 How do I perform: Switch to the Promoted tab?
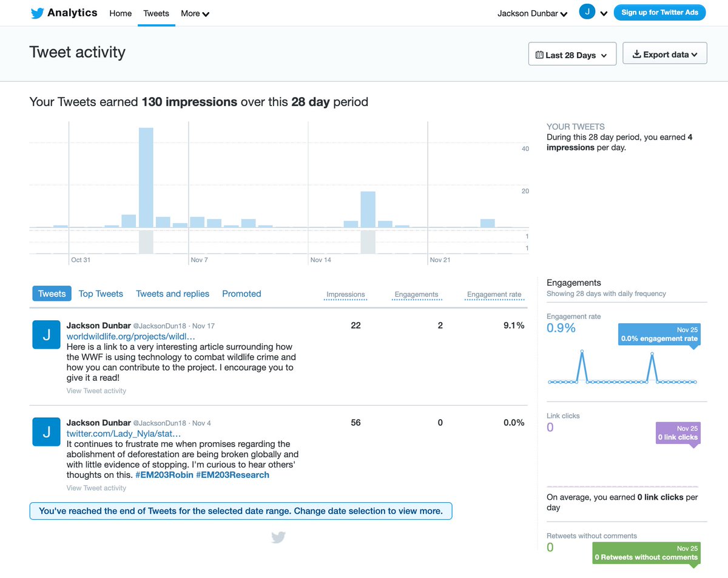pyautogui.click(x=241, y=294)
